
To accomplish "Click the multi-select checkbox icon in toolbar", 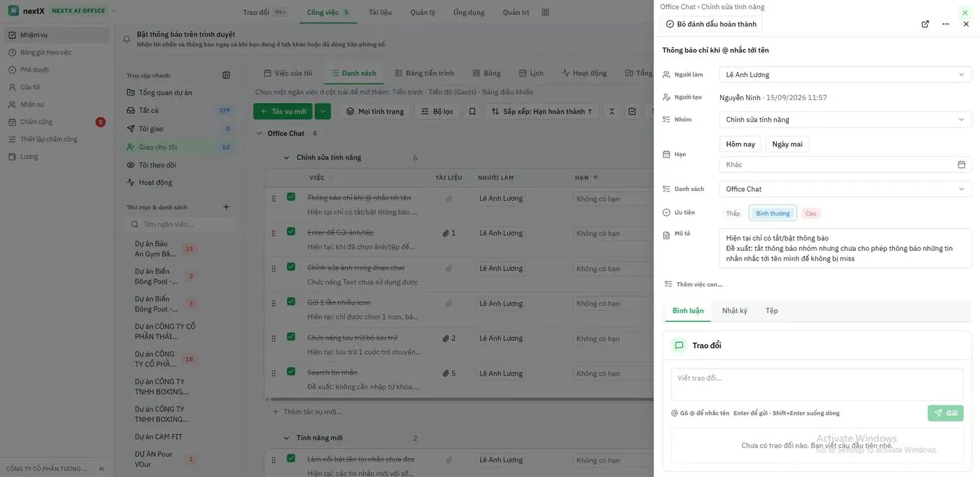I will tap(632, 112).
